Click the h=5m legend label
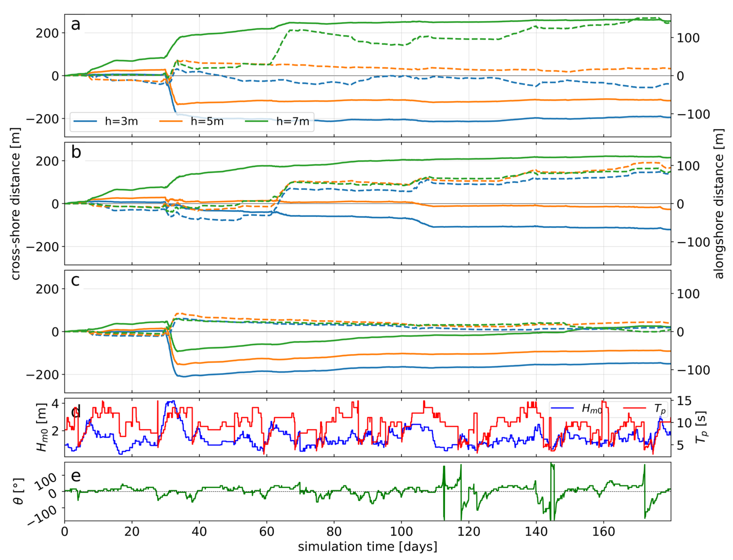Screen dimensions: 733x560 coord(207,121)
